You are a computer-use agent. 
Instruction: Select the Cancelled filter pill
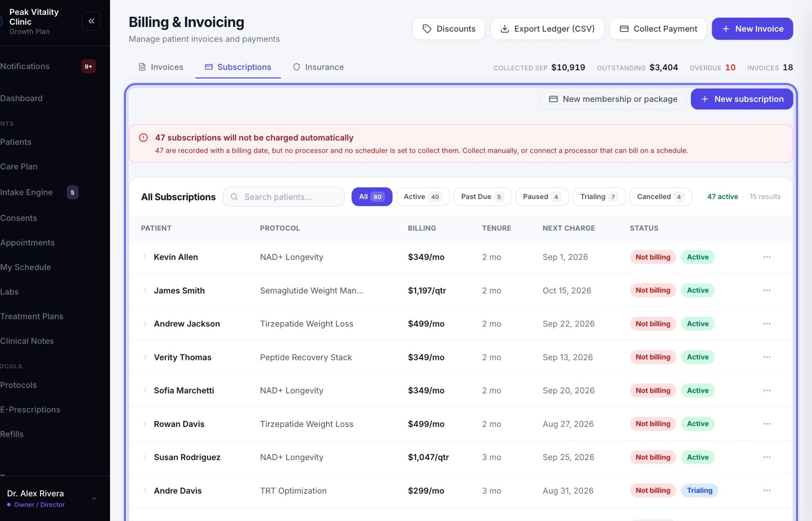pos(660,197)
